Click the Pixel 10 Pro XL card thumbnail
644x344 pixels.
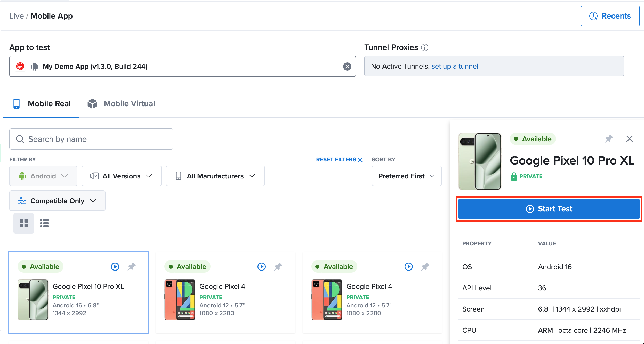click(33, 300)
